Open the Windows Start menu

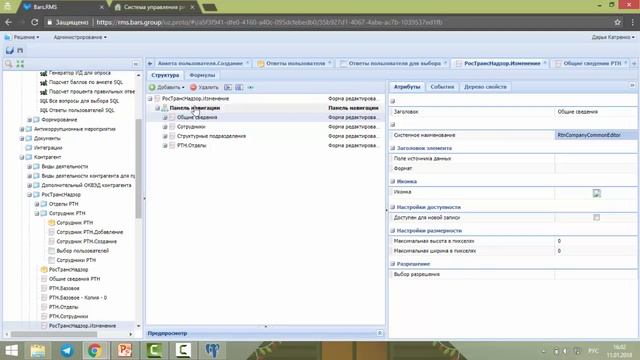tap(11, 350)
